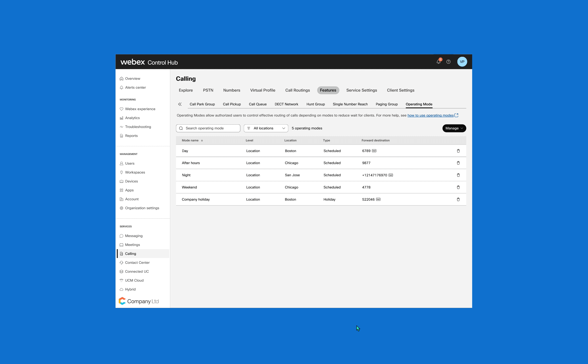The width and height of the screenshot is (588, 364).
Task: Open the After hours mode row
Action: pyautogui.click(x=321, y=163)
